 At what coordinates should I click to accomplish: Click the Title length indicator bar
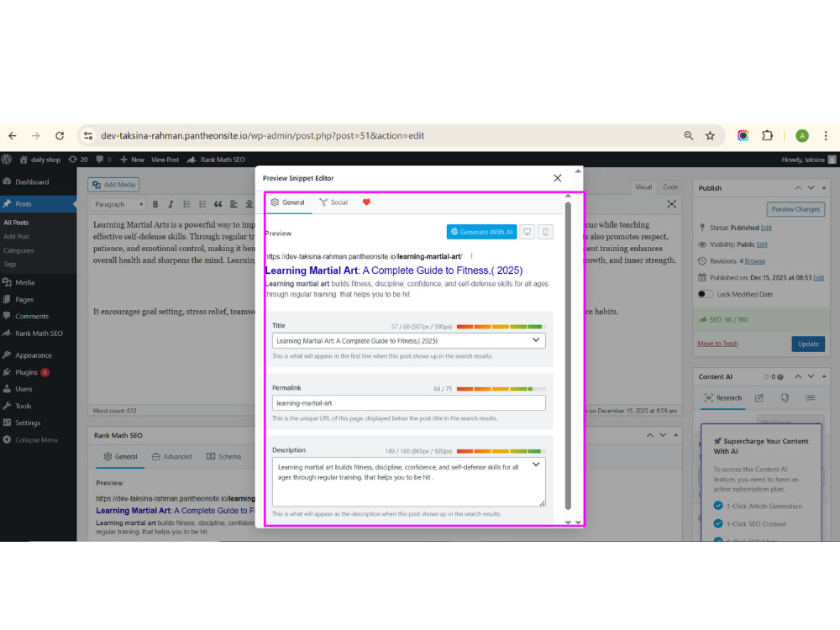tap(501, 326)
